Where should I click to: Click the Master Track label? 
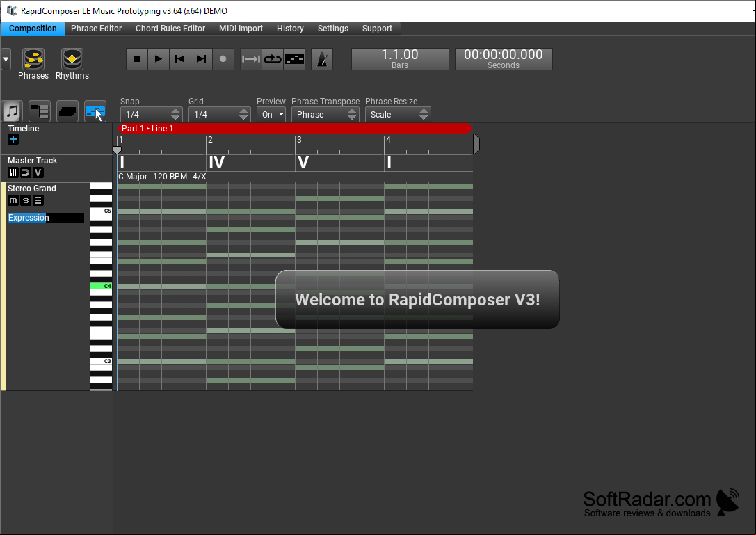pyautogui.click(x=32, y=161)
